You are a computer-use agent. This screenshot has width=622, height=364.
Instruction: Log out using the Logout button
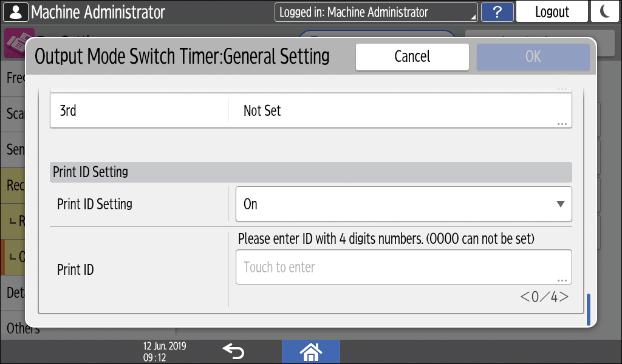coord(552,12)
